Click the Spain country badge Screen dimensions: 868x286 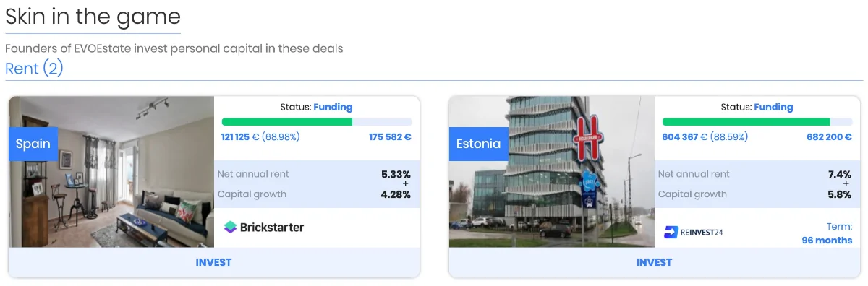33,144
